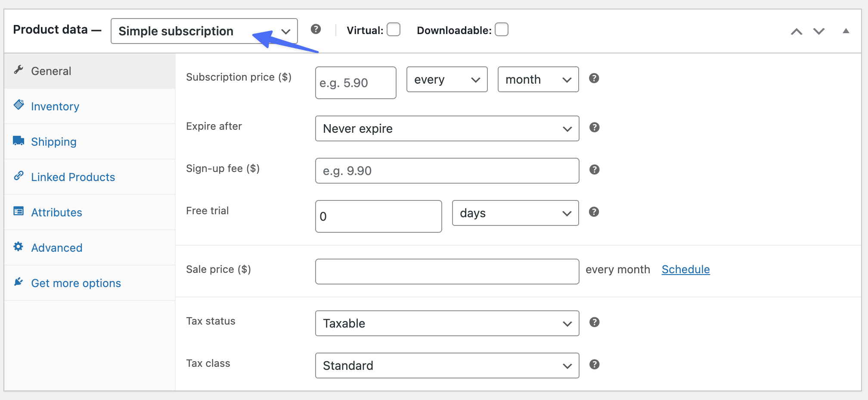Change the Never expire dropdown
This screenshot has height=400, width=868.
coord(447,128)
